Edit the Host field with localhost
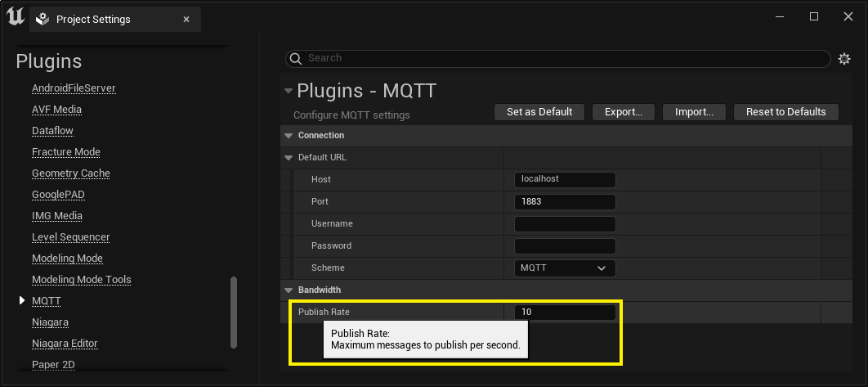The height and width of the screenshot is (387, 868). [565, 180]
